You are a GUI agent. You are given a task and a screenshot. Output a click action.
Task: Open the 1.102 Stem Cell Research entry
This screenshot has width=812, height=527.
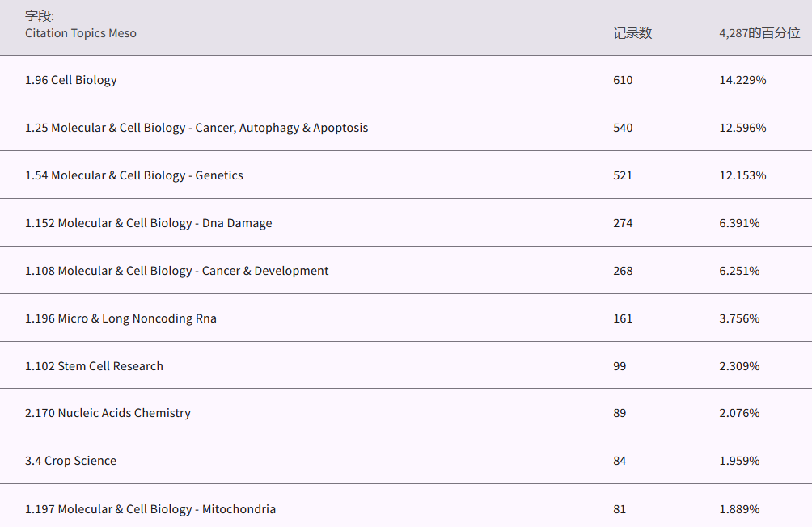tap(94, 366)
